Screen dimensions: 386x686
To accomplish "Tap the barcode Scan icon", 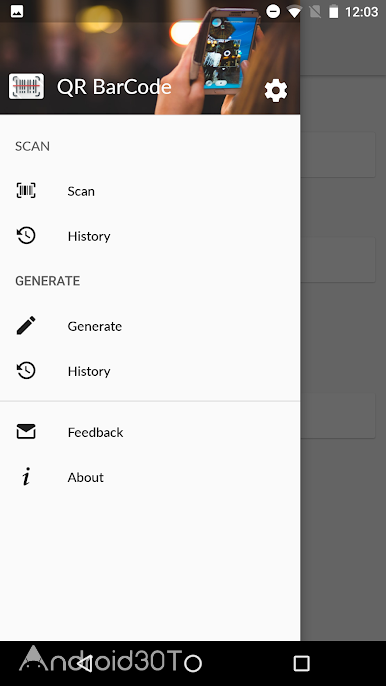I will tap(26, 191).
